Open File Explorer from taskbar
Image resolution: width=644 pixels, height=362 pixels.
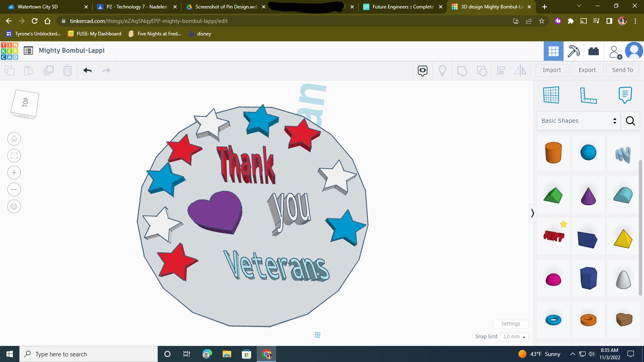click(x=227, y=354)
